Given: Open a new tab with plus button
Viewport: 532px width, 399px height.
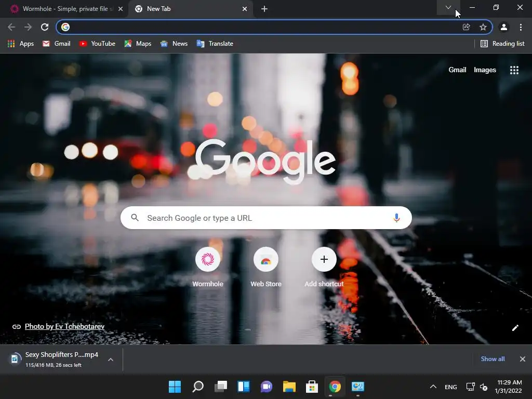Looking at the screenshot, I should 264,9.
